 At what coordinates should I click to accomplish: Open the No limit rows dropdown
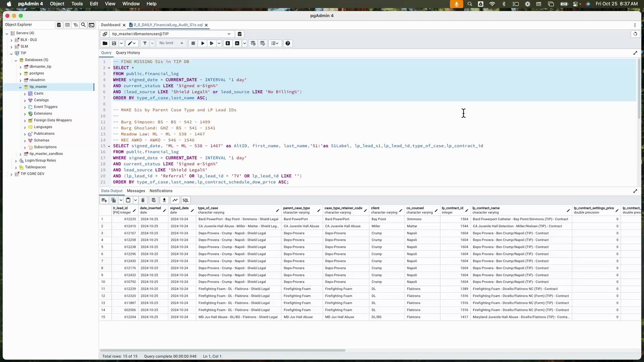[x=171, y=43]
